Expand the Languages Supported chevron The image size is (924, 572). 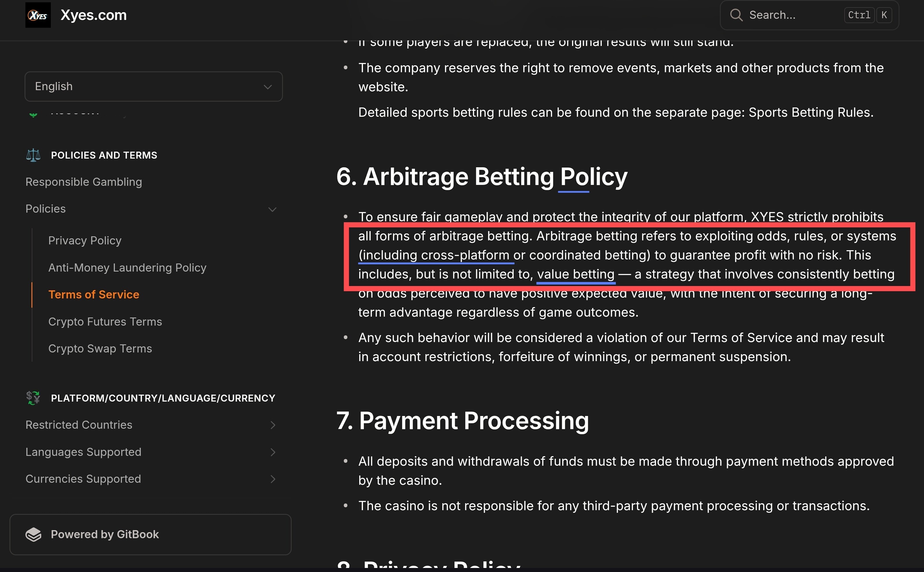273,452
